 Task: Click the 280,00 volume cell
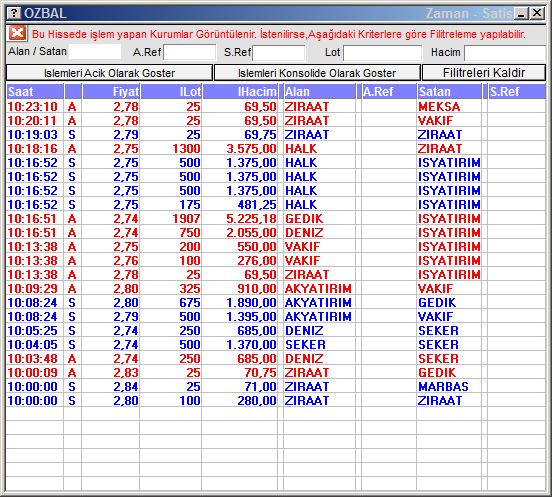[257, 401]
